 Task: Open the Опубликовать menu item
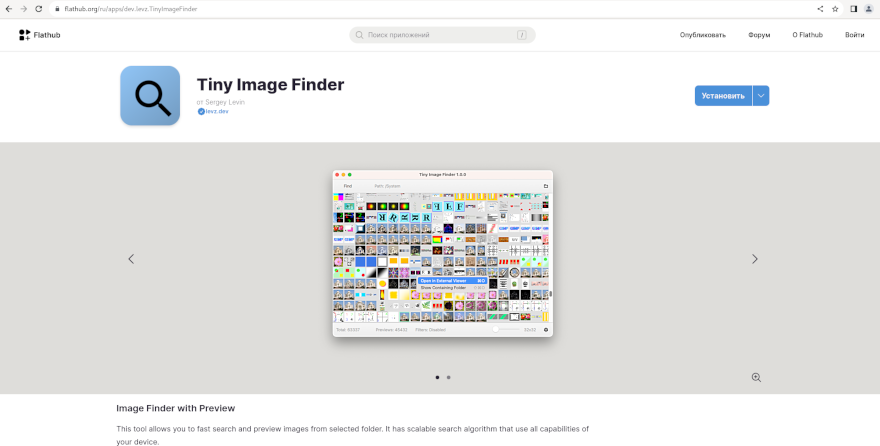coord(702,35)
